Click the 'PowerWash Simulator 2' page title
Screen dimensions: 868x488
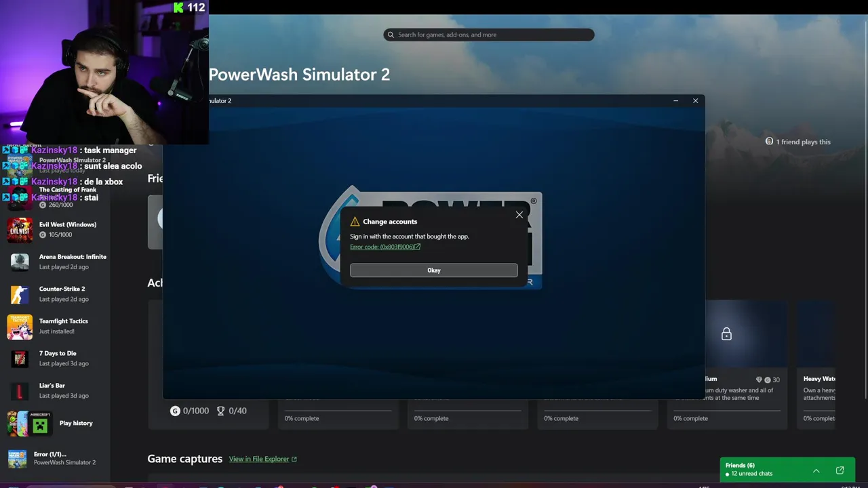(299, 75)
